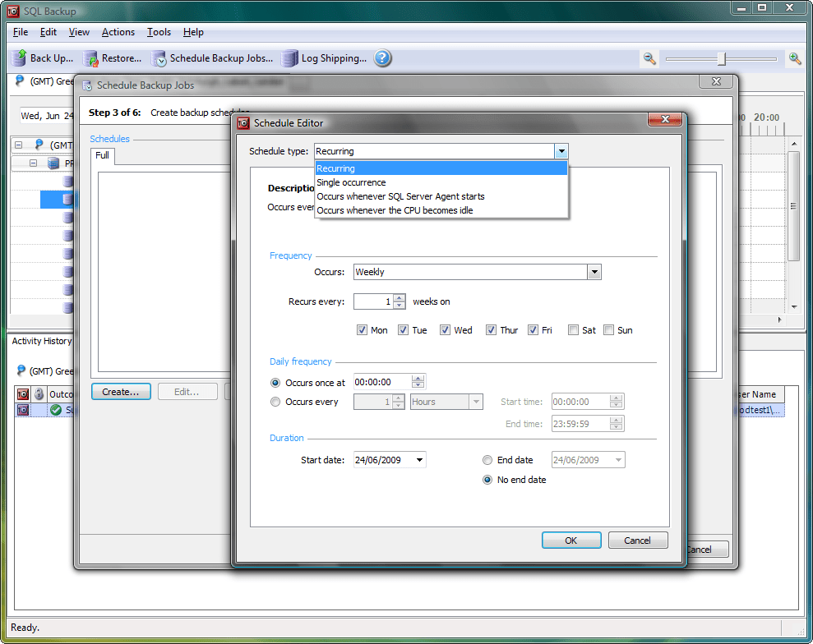Confirm the schedule with OK
The image size is (813, 644).
click(571, 540)
